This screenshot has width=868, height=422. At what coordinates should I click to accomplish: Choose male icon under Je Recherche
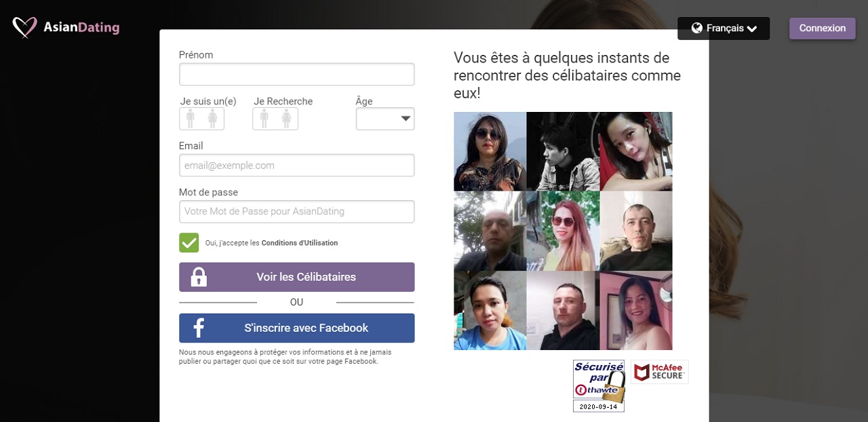pyautogui.click(x=264, y=119)
